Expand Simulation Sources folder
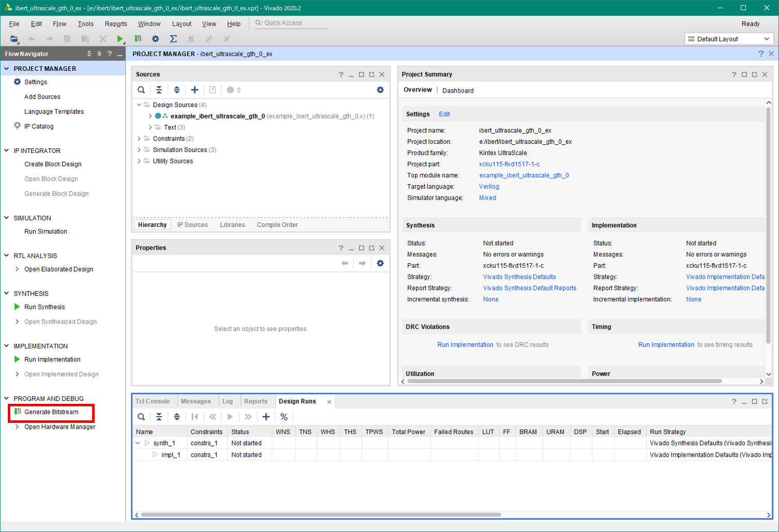This screenshot has height=532, width=779. pos(139,150)
